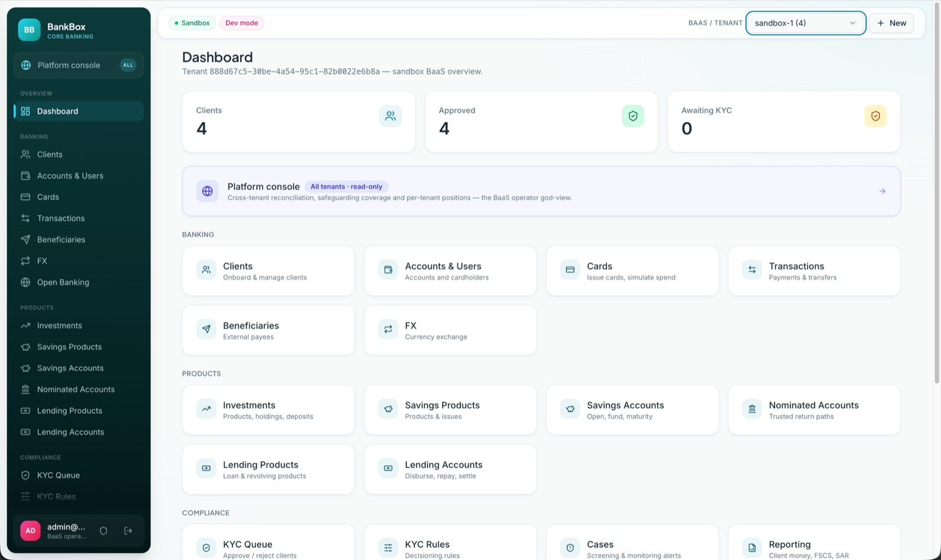This screenshot has width=941, height=560.
Task: Click the Dev mode badge
Action: click(x=242, y=23)
